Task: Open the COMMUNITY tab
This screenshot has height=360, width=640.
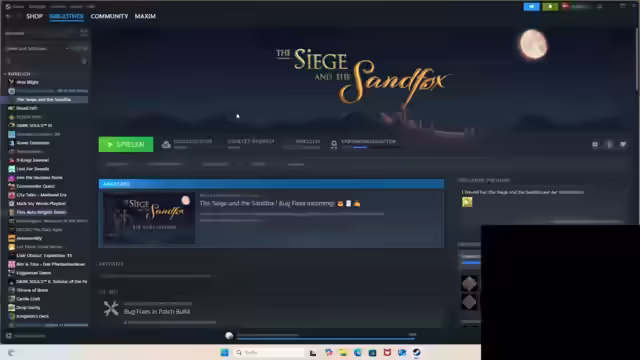Action: (x=109, y=16)
